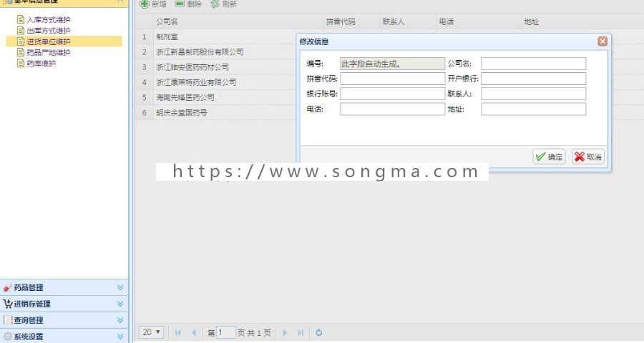This screenshot has width=644, height=343.
Task: Click the document icon beside 入库方式维护
Action: (21, 19)
